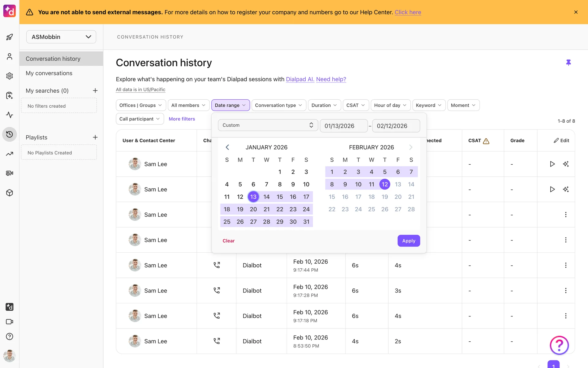Click the analytics pulse icon in sidebar
588x368 pixels.
pos(9,115)
